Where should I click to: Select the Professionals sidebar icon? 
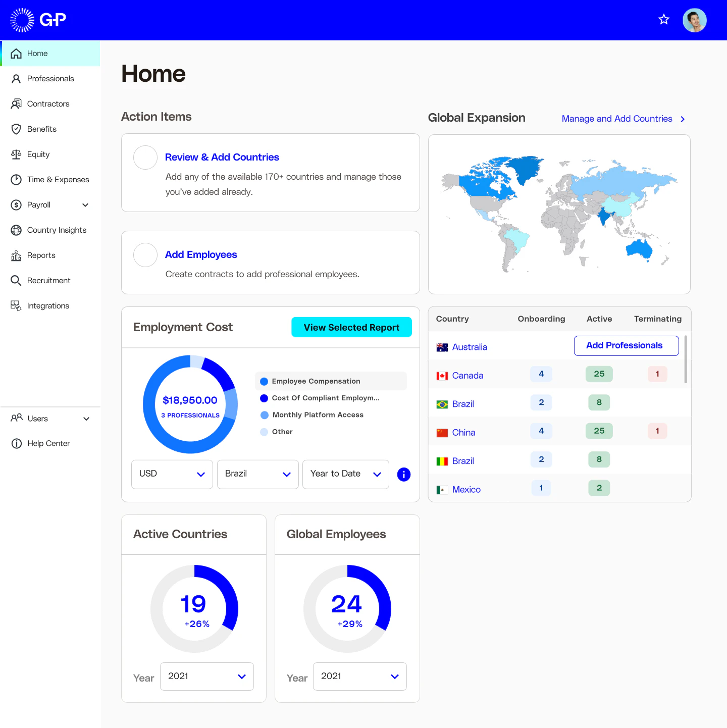click(x=16, y=78)
